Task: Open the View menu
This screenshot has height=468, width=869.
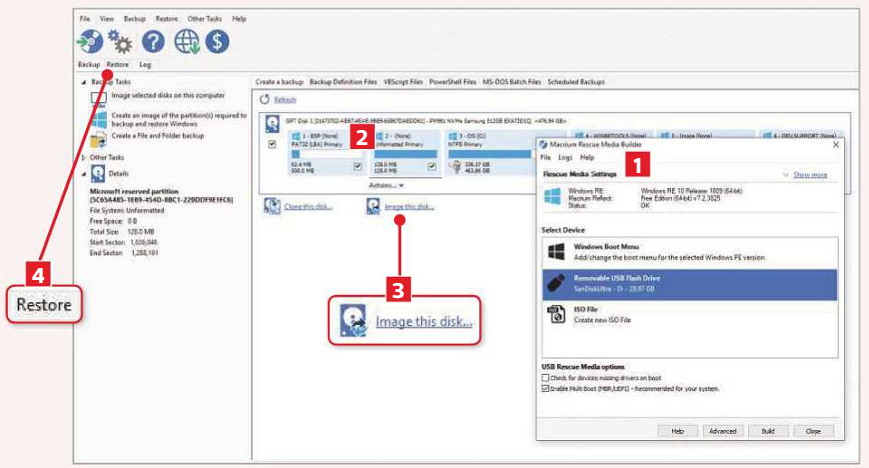Action: tap(106, 19)
